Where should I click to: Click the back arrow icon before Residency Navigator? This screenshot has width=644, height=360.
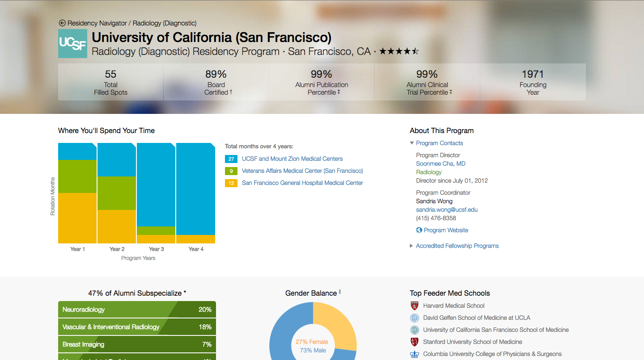point(62,23)
